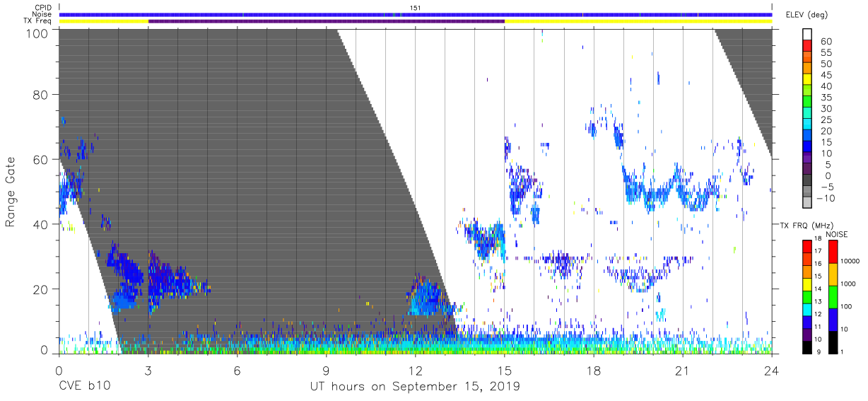
Task: Click the cyan segment of the TX FRQ bar
Action: 807,310
